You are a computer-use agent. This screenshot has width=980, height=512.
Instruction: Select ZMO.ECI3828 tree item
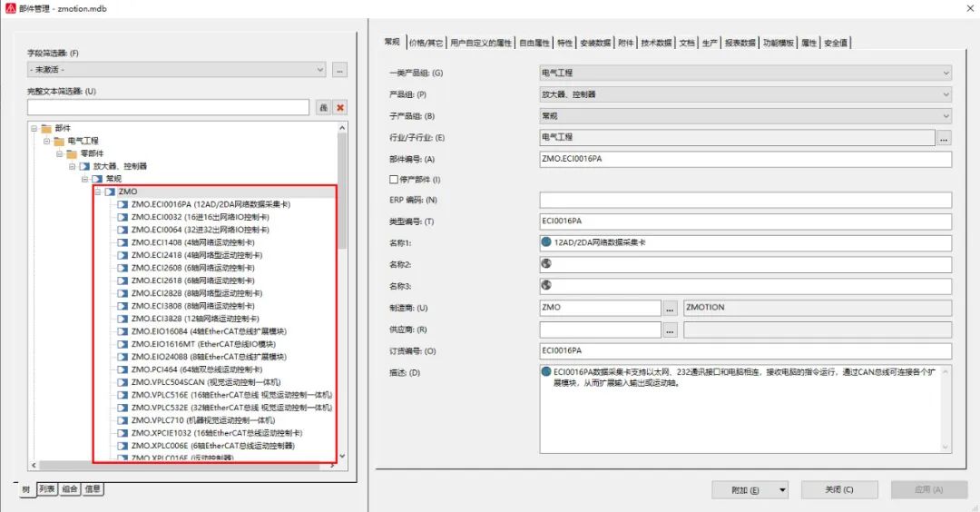point(194,319)
